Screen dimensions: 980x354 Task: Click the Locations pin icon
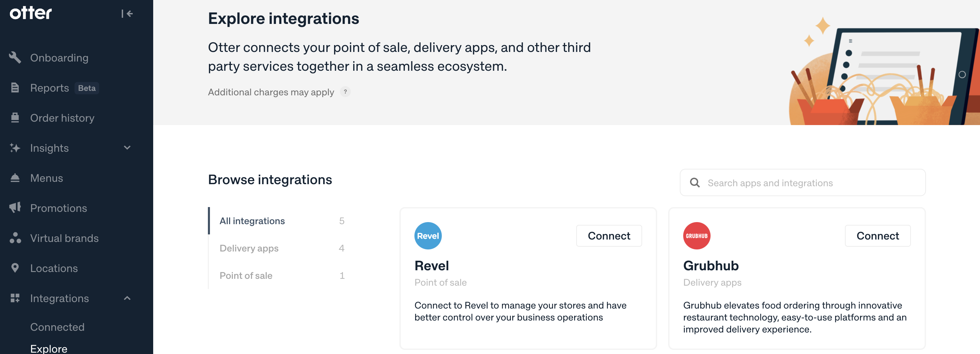point(15,268)
